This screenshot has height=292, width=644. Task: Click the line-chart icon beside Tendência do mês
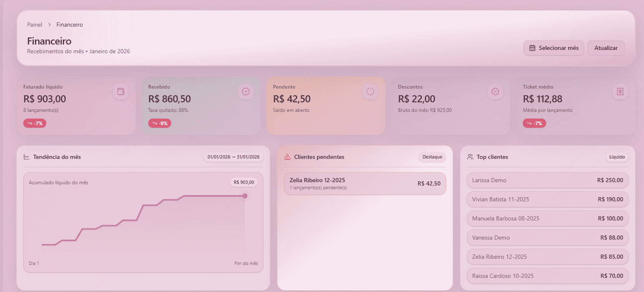pos(26,157)
